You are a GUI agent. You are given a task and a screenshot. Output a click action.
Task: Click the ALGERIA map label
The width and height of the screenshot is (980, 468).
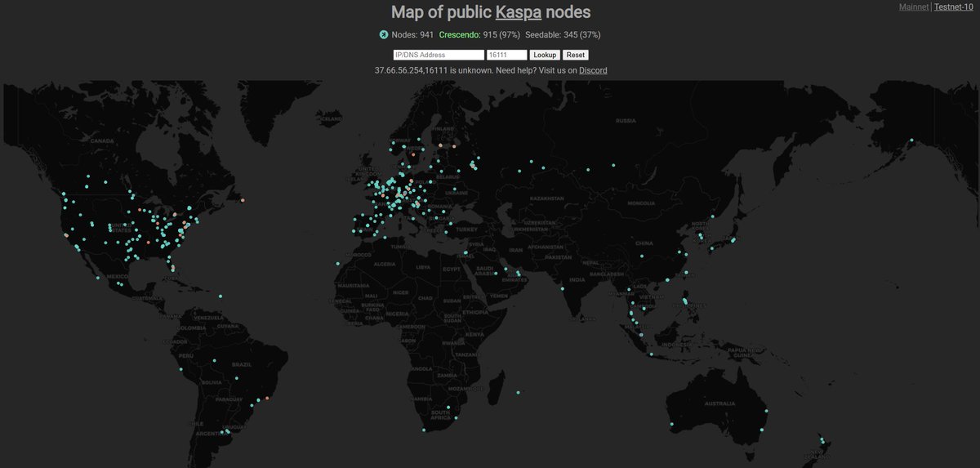384,265
